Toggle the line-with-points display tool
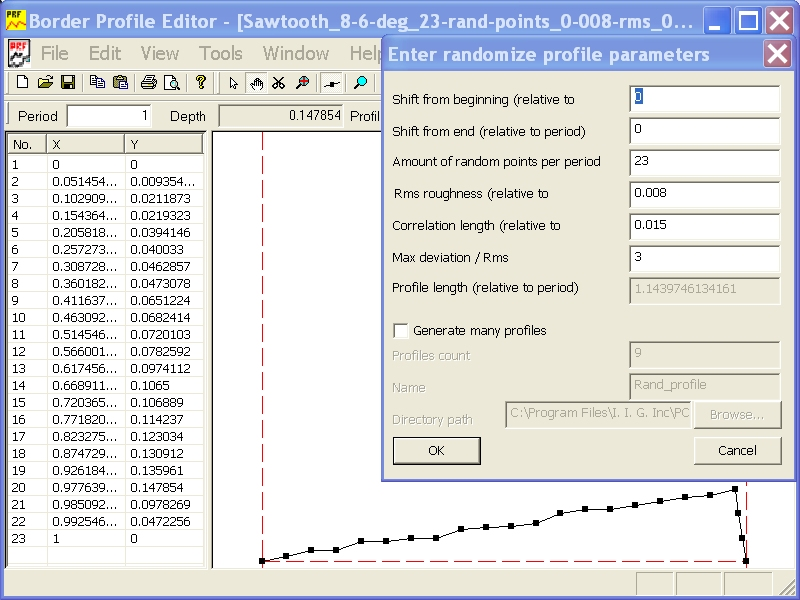 331,83
